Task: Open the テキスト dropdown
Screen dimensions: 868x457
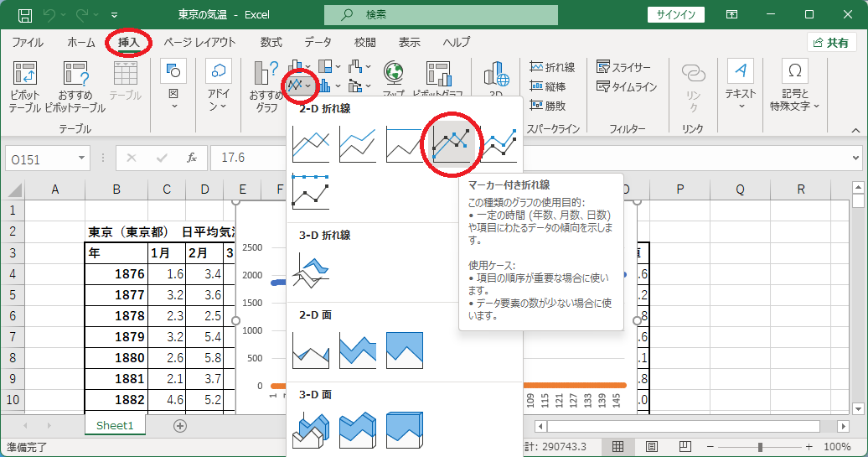Action: [x=741, y=84]
